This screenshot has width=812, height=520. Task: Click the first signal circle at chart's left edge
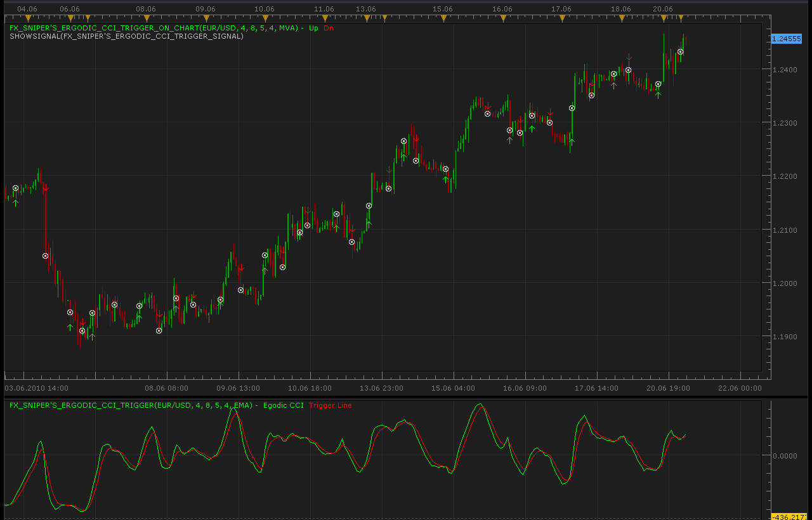tap(16, 188)
